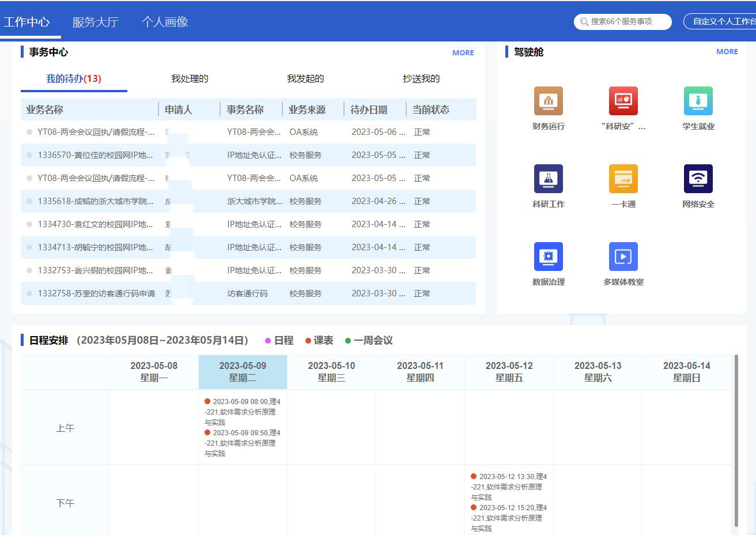
Task: Select the 我处理的 tab
Action: coord(190,79)
